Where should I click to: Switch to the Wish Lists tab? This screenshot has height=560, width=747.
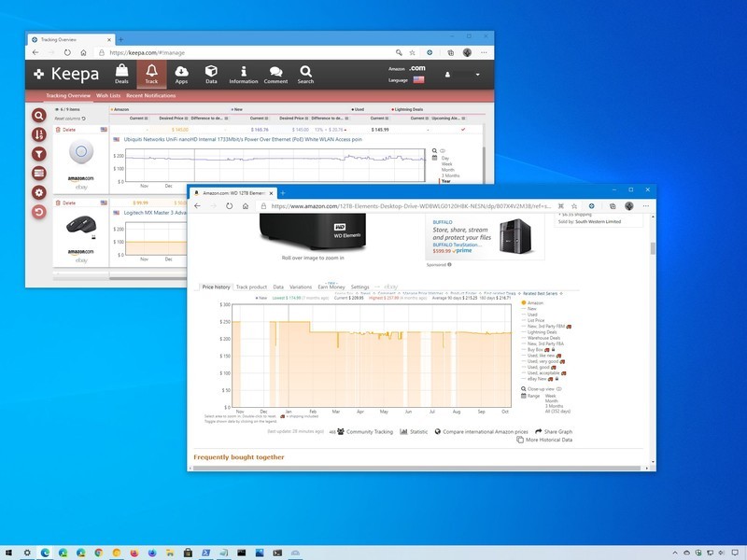[108, 96]
